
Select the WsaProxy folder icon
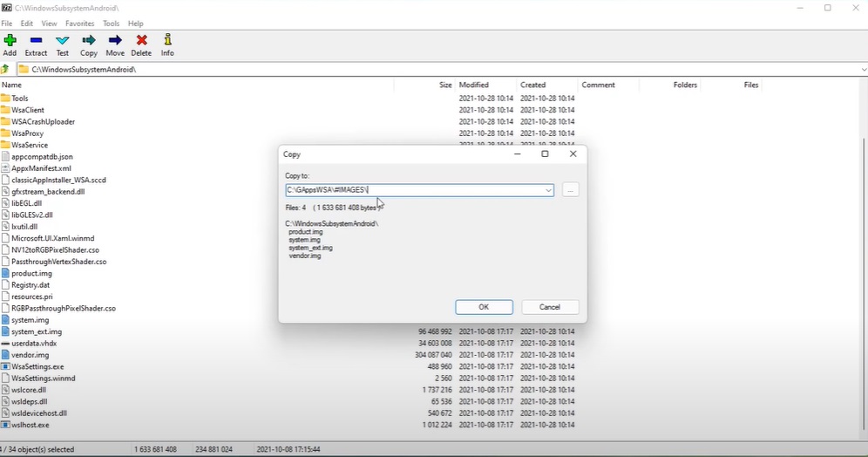(5, 133)
